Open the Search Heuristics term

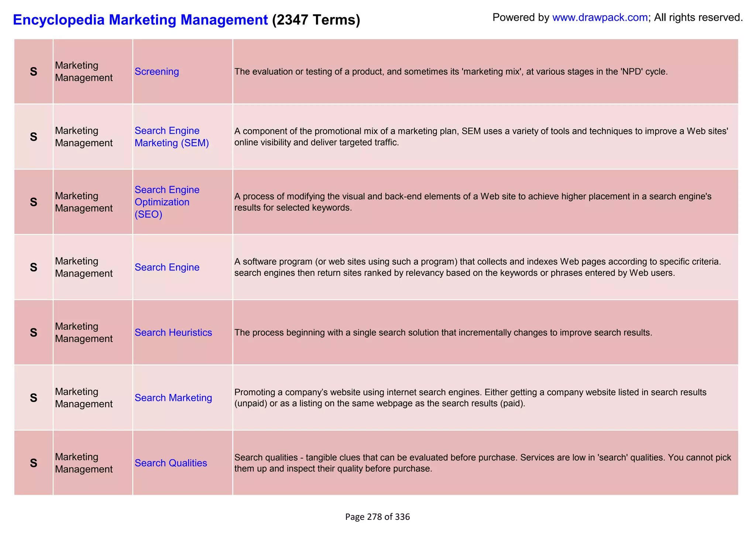click(x=173, y=333)
